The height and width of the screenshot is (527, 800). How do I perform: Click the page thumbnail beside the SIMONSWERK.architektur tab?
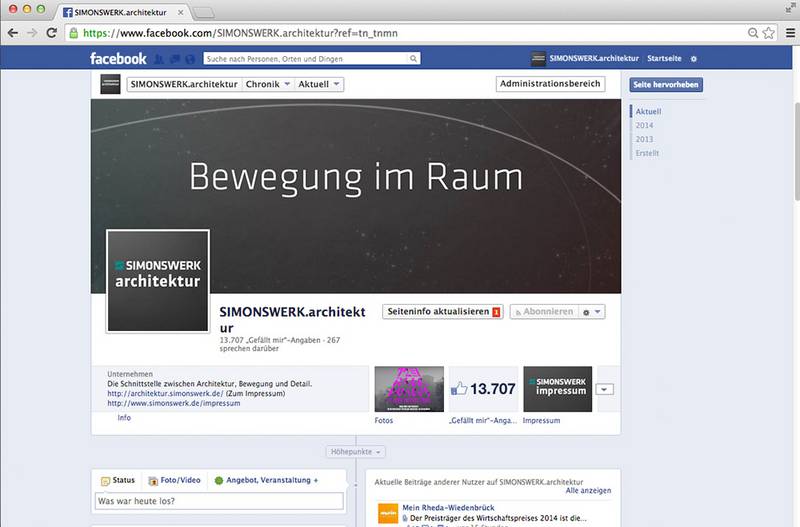click(x=110, y=84)
